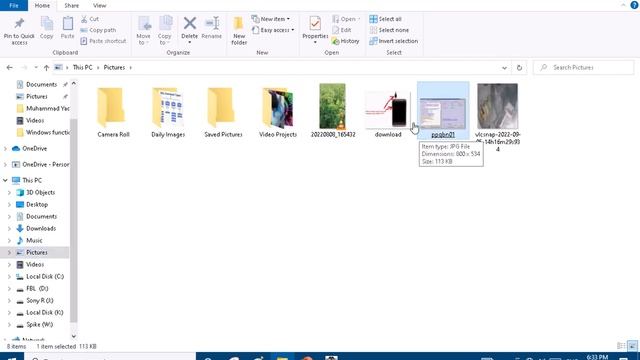640x360 pixels.
Task: Click navigation pane scrollbar up arrow
Action: [73, 83]
